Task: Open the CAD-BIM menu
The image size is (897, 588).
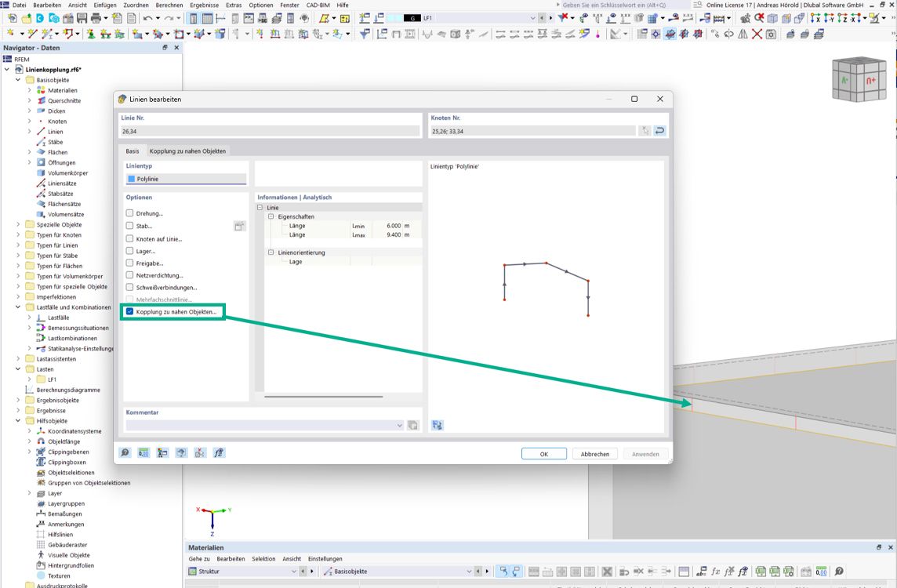Action: [318, 5]
